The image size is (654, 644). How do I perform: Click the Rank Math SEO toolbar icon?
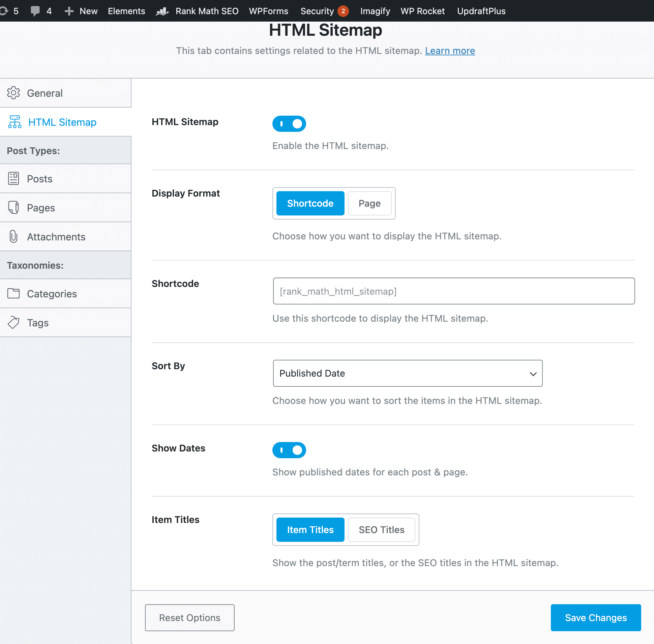pos(162,11)
